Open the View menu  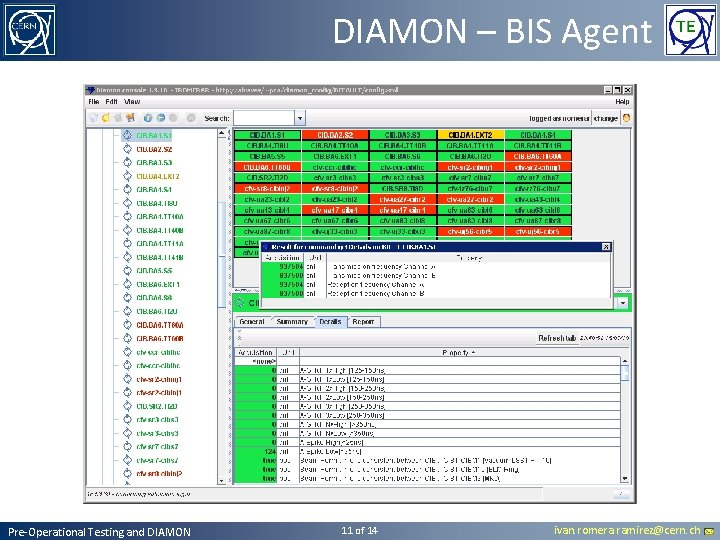[x=132, y=101]
